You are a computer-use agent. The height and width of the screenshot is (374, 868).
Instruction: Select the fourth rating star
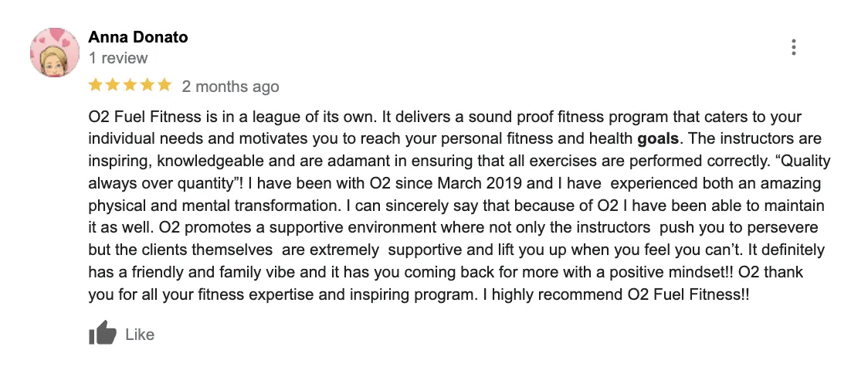coord(147,85)
